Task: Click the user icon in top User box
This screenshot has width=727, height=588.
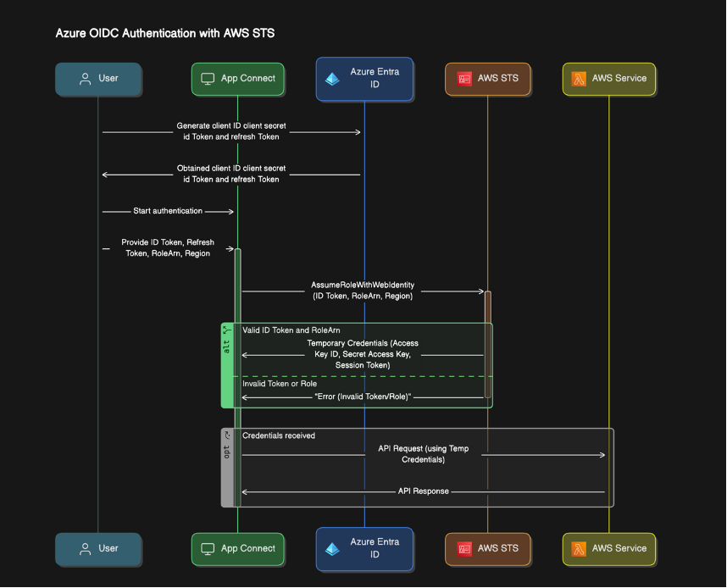Action: 86,79
